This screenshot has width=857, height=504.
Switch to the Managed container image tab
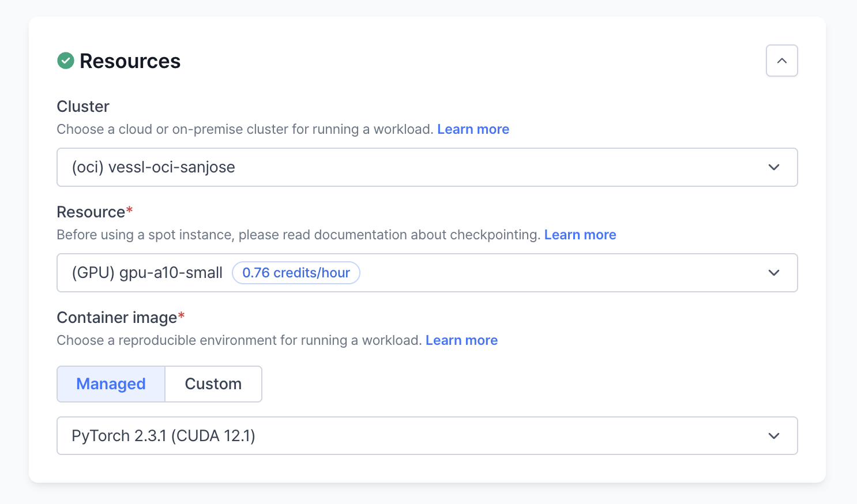pyautogui.click(x=111, y=384)
